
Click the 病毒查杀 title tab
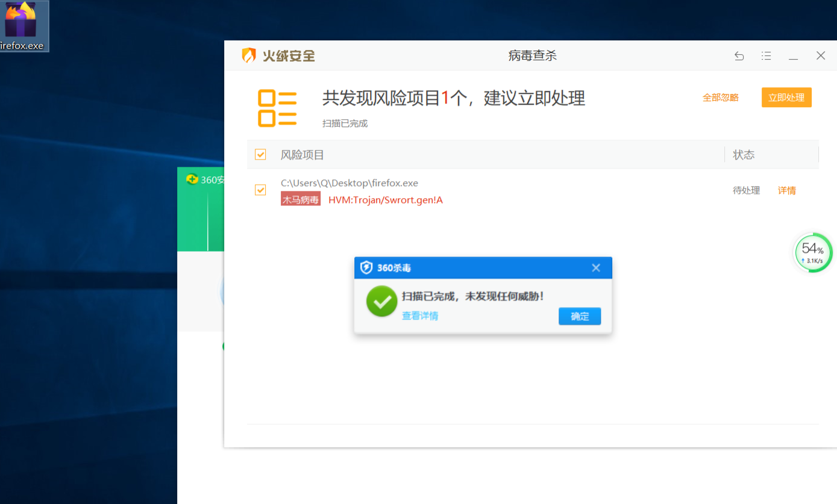coord(532,55)
